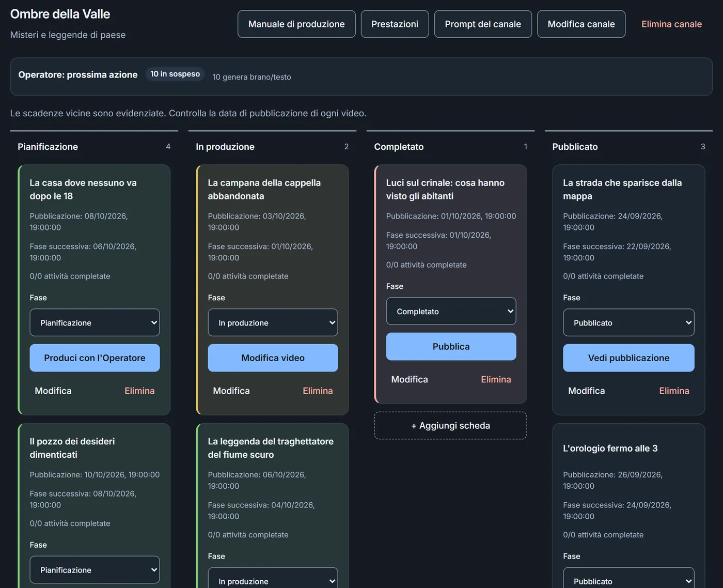Viewport: 723px width, 588px height.
Task: Click Elimina on La campana della cappella card
Action: 318,391
